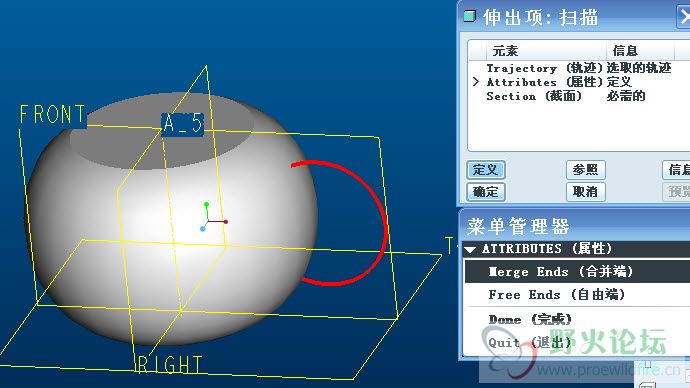Click Done (完成) in the menu

pyautogui.click(x=530, y=319)
